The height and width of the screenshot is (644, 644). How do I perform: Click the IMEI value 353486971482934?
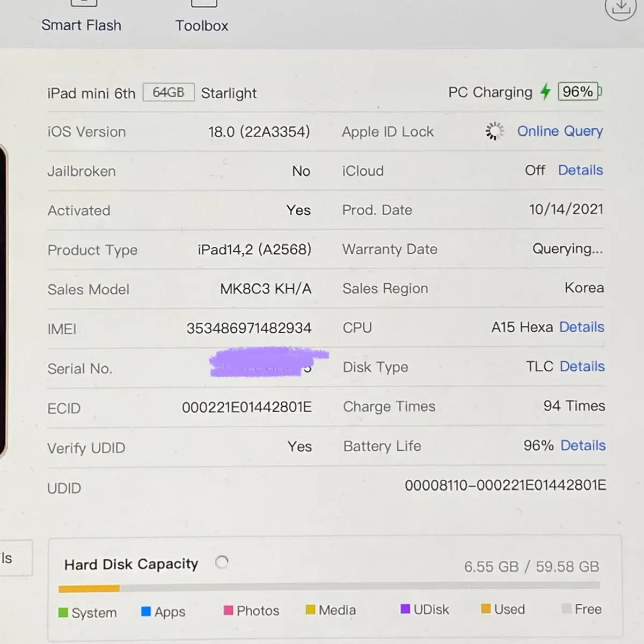(249, 328)
